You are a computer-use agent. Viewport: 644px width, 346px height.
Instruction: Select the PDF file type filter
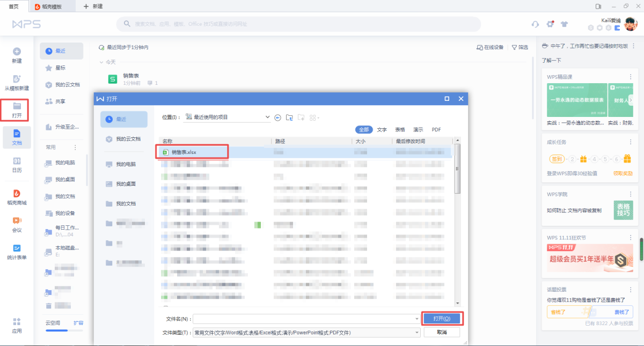click(x=436, y=130)
